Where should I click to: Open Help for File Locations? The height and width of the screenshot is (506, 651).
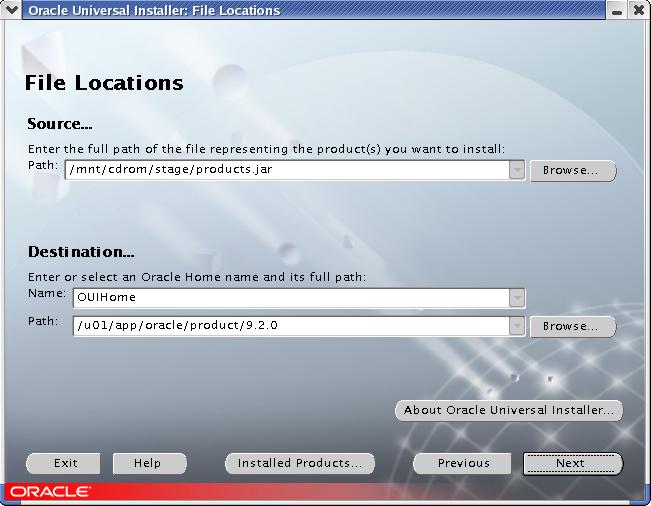(x=147, y=463)
